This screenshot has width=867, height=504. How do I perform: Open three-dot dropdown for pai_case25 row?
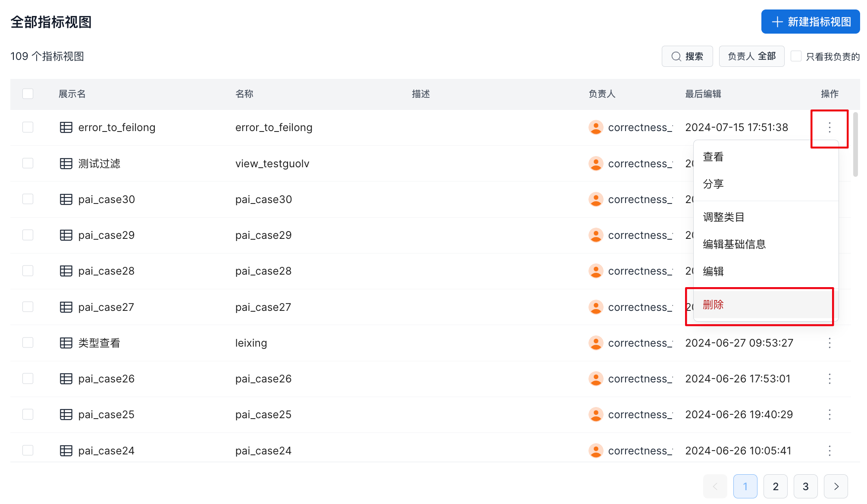829,415
